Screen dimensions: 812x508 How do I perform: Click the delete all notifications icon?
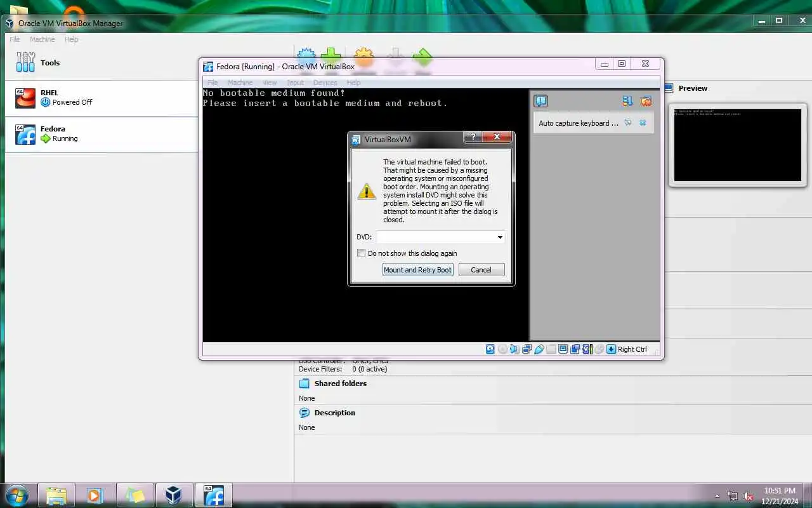point(646,101)
